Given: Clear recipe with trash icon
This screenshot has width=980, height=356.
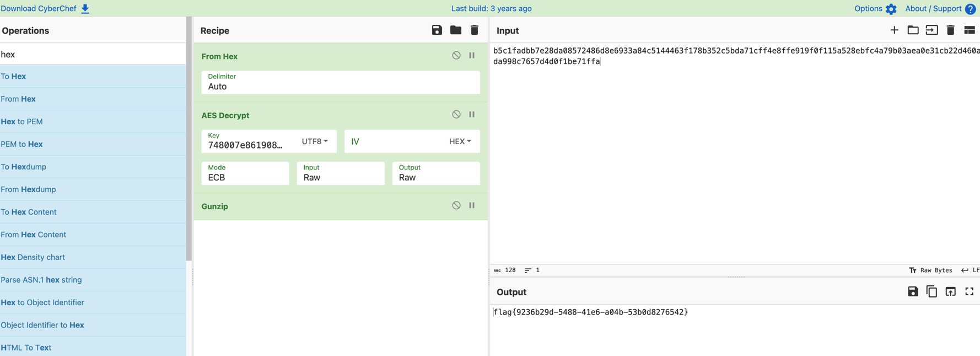Looking at the screenshot, I should [x=474, y=30].
